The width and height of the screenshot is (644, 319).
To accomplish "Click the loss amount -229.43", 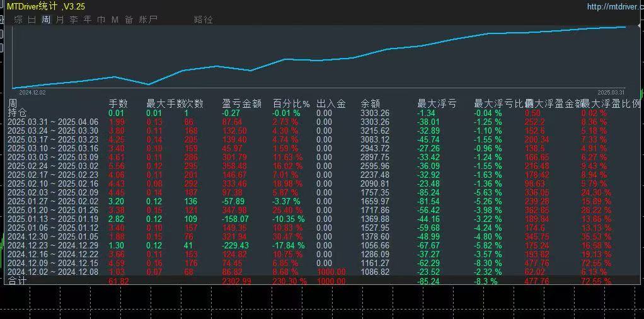I will tap(235, 245).
